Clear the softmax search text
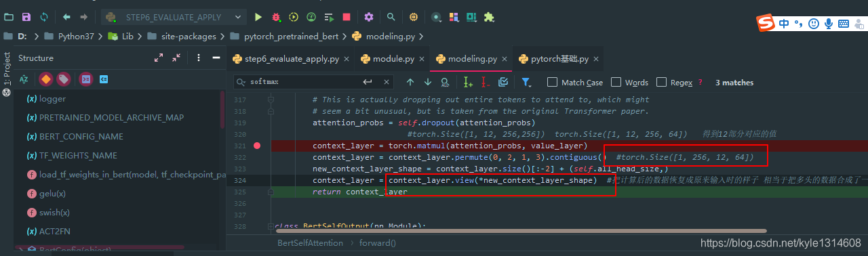The height and width of the screenshot is (256, 868). click(387, 82)
